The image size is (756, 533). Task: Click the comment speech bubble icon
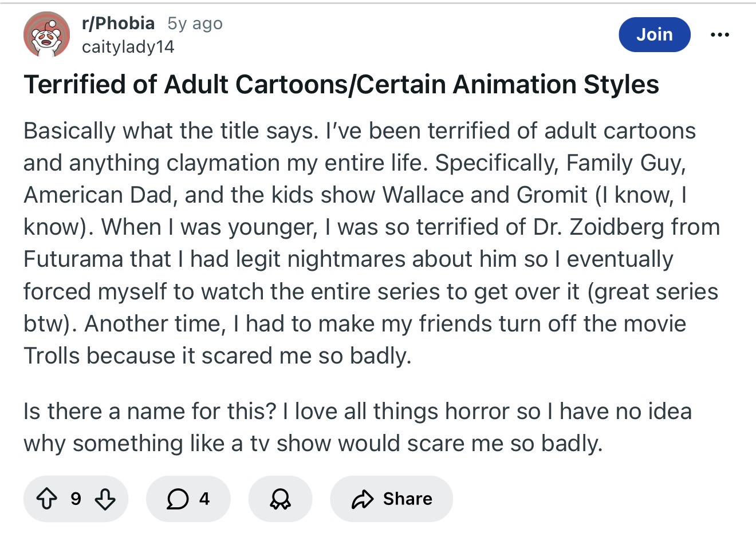pos(178,499)
